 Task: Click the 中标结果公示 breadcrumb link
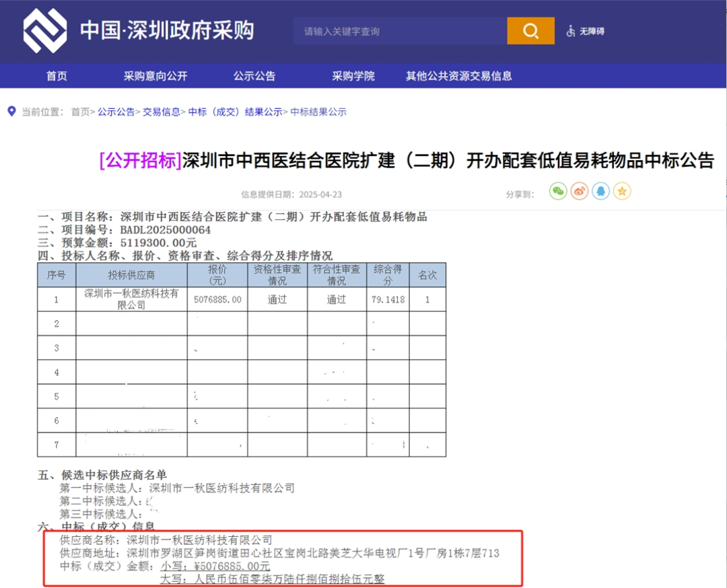(x=318, y=112)
